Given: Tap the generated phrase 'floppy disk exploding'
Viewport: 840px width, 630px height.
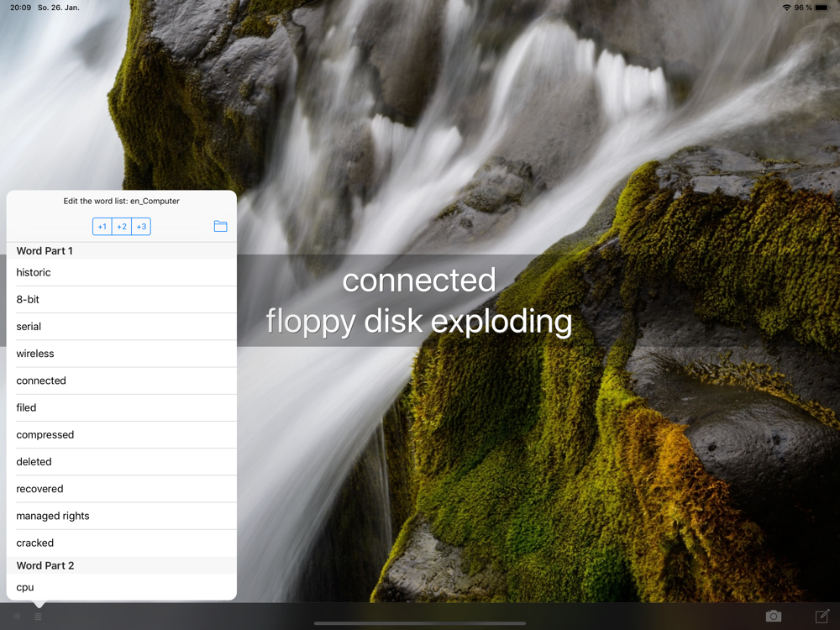Looking at the screenshot, I should coord(419,322).
